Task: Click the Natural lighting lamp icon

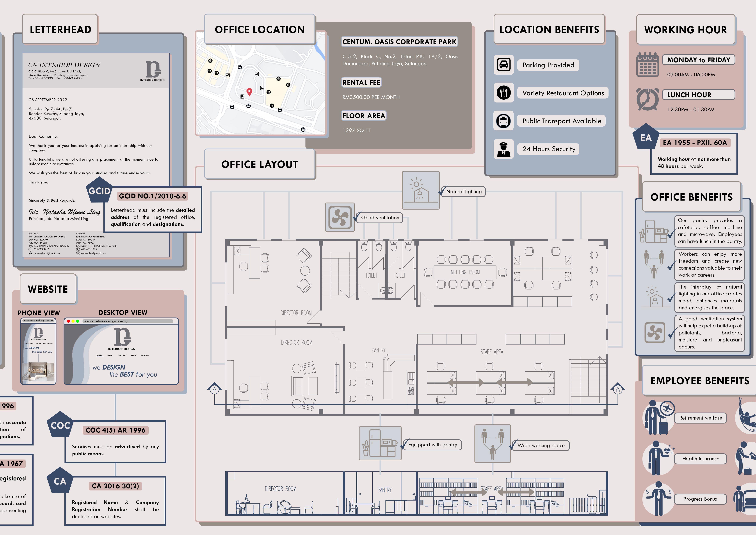Action: click(420, 190)
